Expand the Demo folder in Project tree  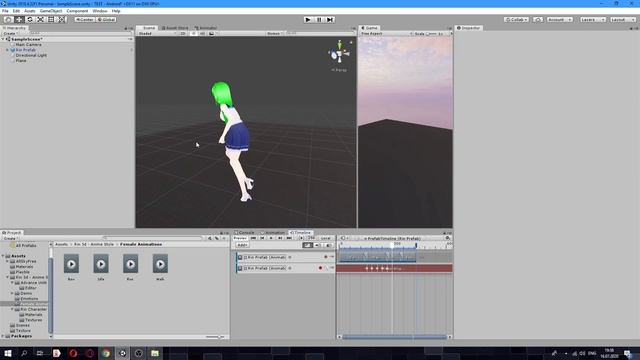point(12,293)
